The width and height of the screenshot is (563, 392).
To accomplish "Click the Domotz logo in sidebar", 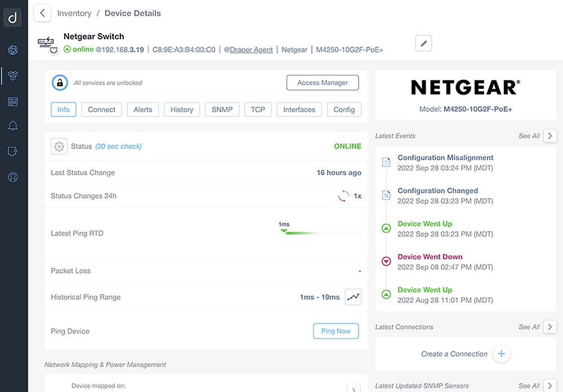I will (12, 17).
